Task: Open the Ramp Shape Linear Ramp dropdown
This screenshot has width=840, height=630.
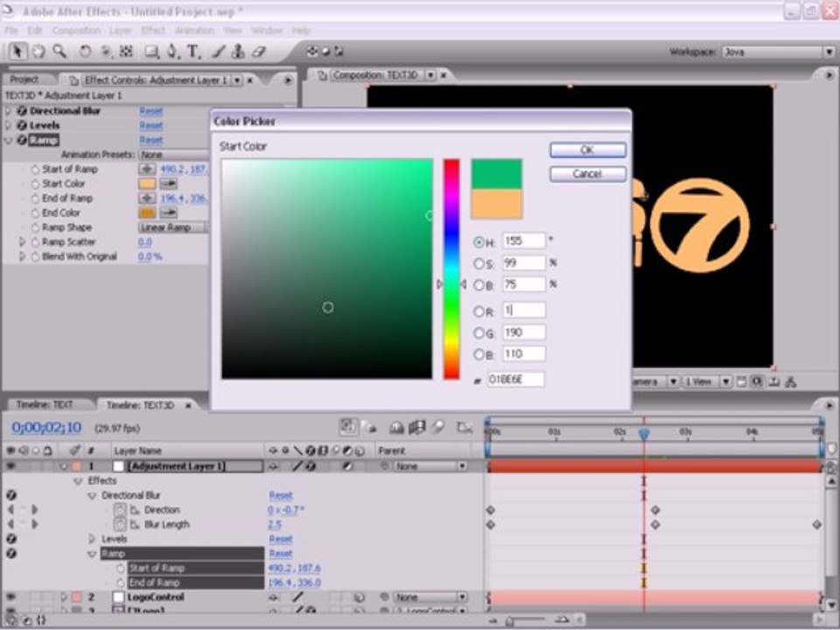Action: point(173,227)
